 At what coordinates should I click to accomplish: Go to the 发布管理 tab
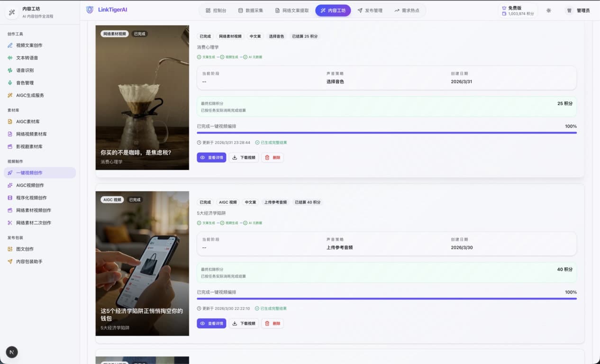(370, 10)
